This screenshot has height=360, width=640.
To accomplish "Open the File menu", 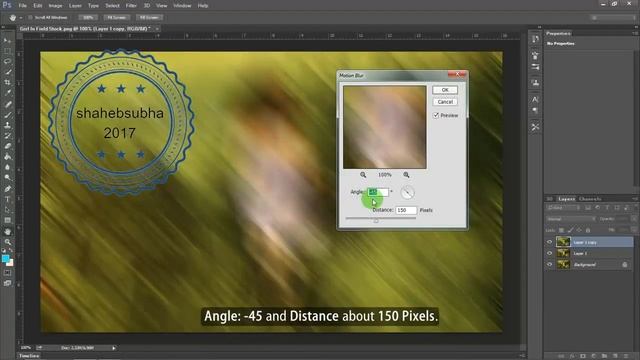I will pos(22,6).
